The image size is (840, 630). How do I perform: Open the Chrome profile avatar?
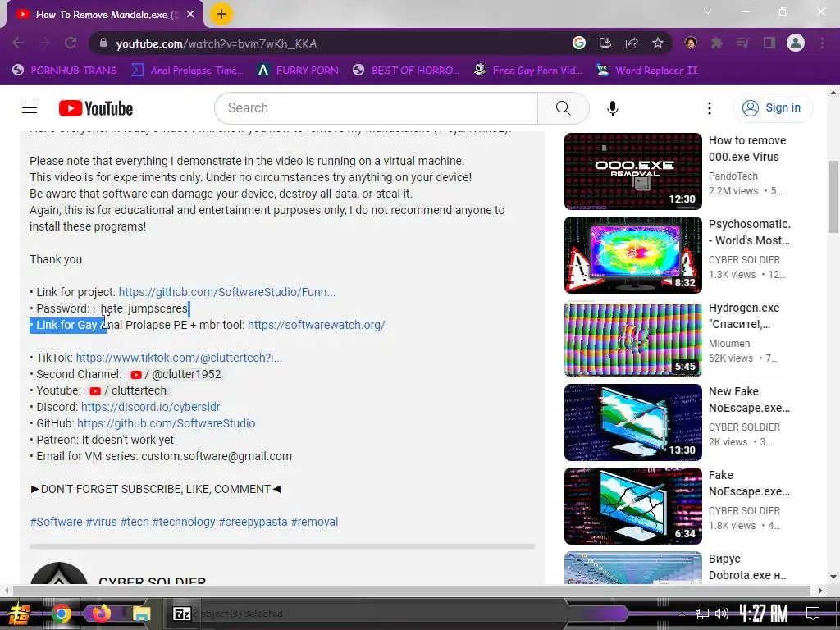(x=796, y=43)
